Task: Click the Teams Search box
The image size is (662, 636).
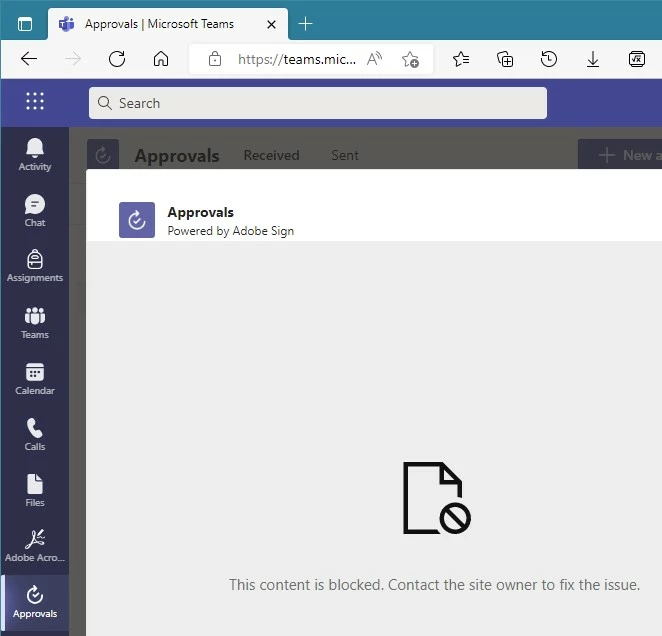Action: pos(318,103)
